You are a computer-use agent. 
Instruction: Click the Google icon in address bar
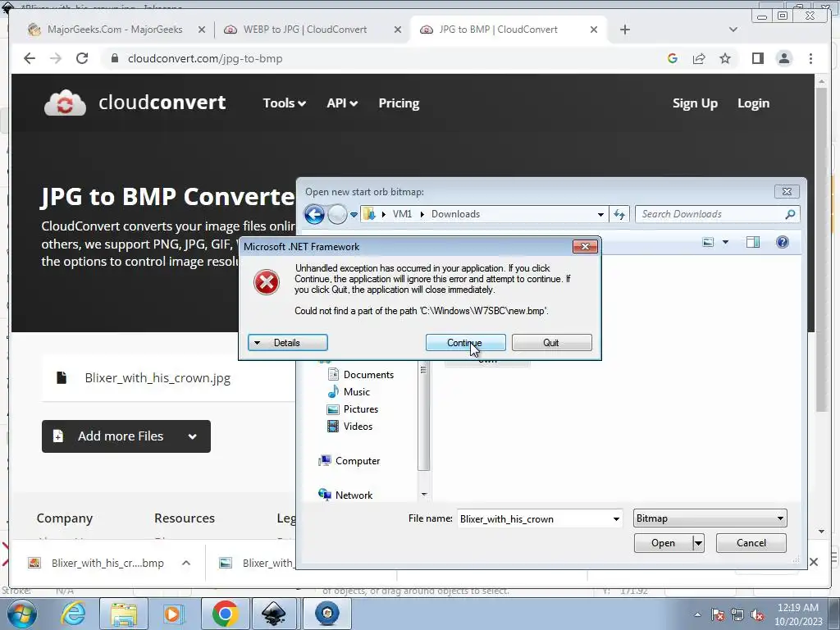pyautogui.click(x=673, y=58)
